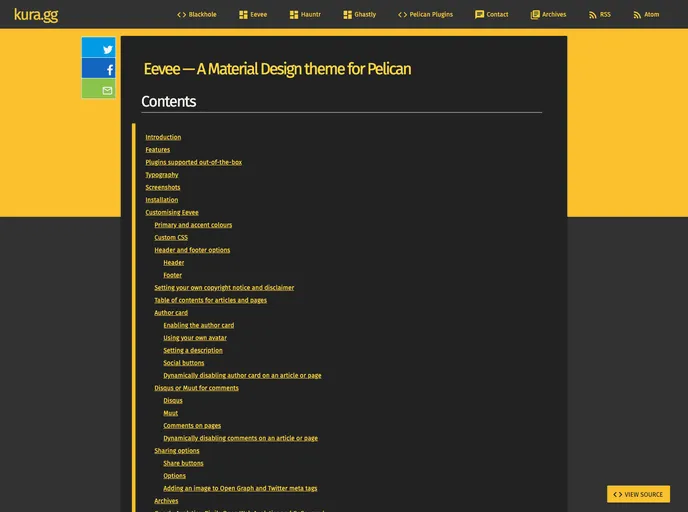Share the page on Facebook
Screen dimensions: 688x512
click(99, 68)
